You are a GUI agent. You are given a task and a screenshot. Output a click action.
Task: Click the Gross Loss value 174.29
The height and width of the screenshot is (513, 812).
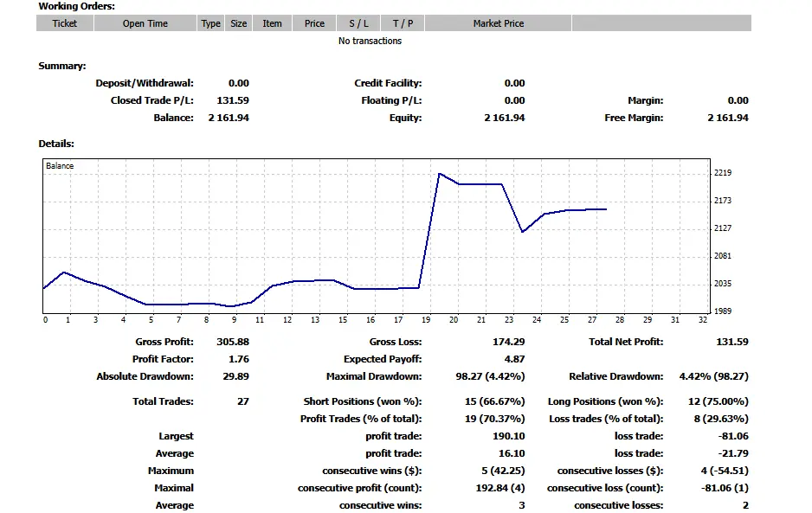click(x=508, y=342)
